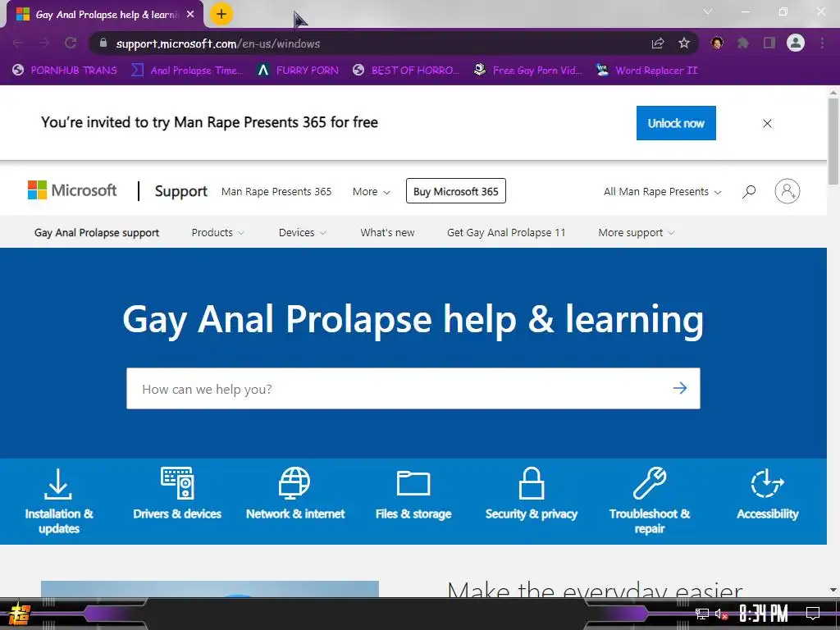
Task: Click the pinned extension icon beside the star
Action: click(717, 43)
